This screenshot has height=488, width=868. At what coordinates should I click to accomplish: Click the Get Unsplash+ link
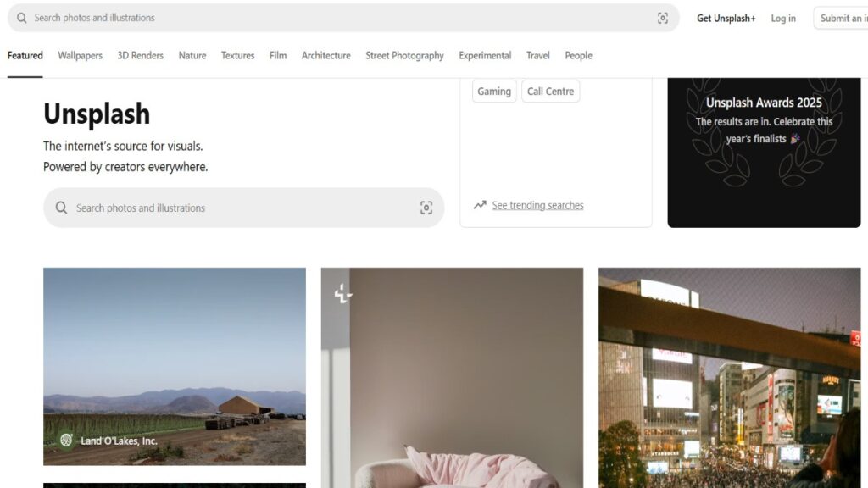(x=726, y=18)
